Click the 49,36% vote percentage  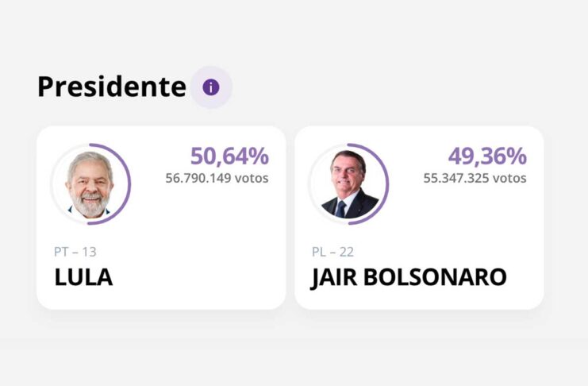tap(487, 156)
